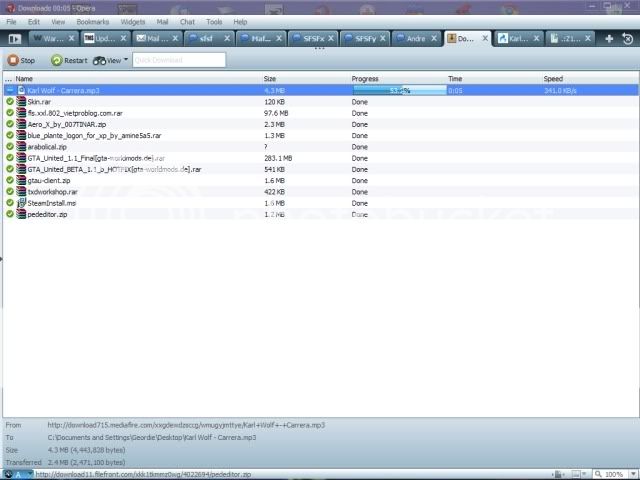Click the 53% download progress bar

(x=400, y=91)
